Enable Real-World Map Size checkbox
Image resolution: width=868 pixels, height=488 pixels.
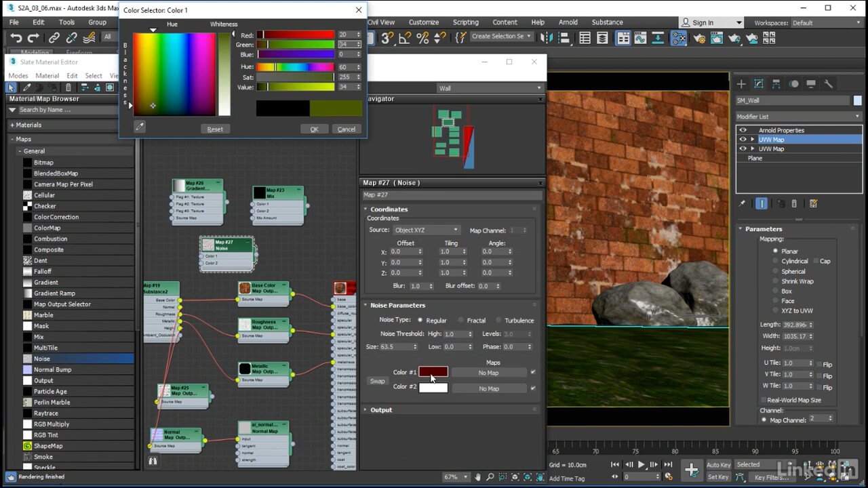[764, 400]
